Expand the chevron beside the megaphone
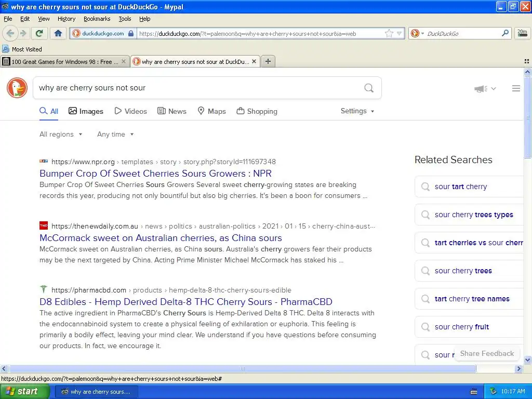 494,88
